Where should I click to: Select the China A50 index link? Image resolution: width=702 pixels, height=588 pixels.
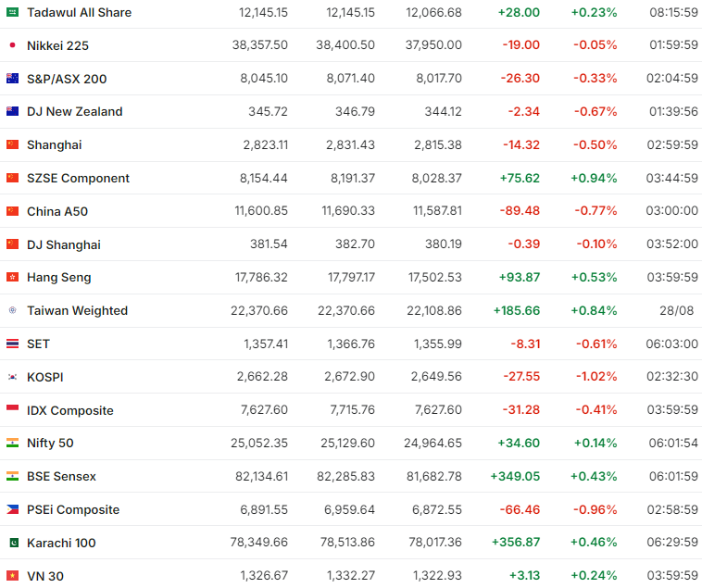pyautogui.click(x=57, y=211)
